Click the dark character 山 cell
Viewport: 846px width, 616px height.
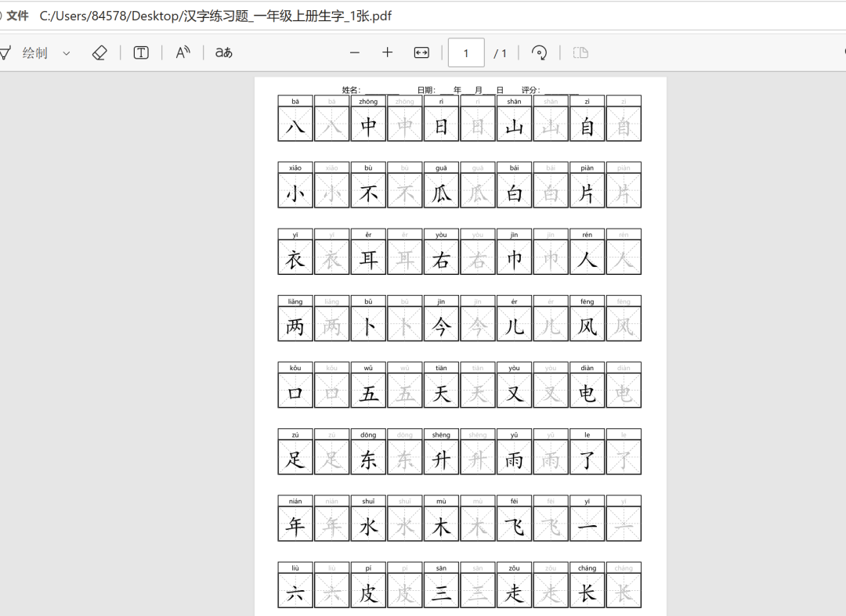tap(514, 124)
